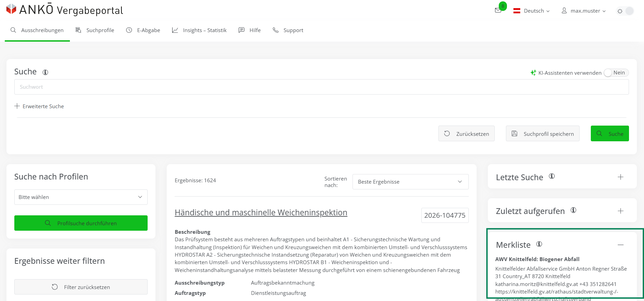Click info icon beside Letzte Suche
Screen dimensions: 644x301
pos(552,176)
